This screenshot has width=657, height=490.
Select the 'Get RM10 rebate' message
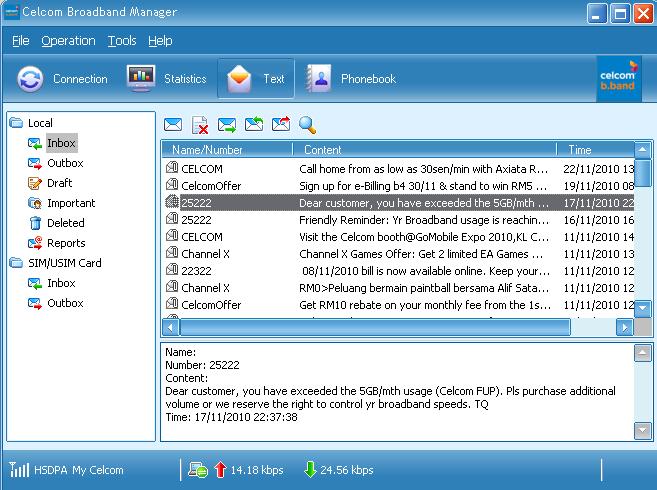coord(398,305)
